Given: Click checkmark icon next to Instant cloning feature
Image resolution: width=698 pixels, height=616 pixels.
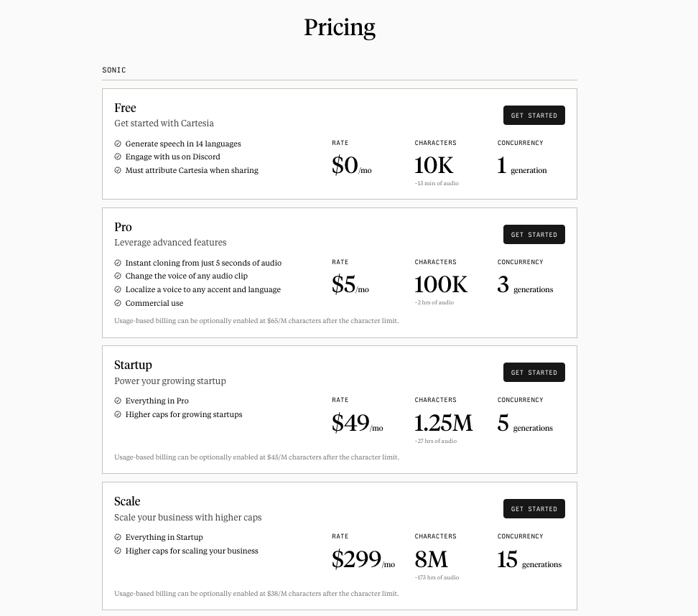Looking at the screenshot, I should [x=118, y=263].
